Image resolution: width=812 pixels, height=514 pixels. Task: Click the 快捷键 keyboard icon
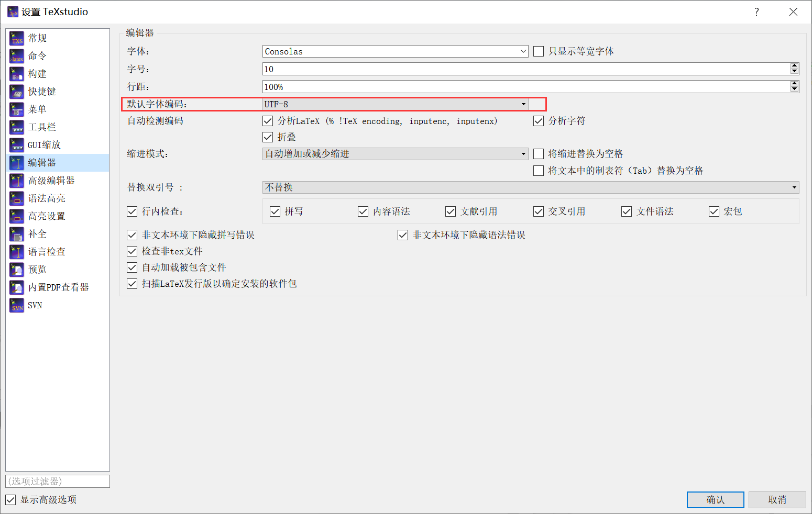17,92
